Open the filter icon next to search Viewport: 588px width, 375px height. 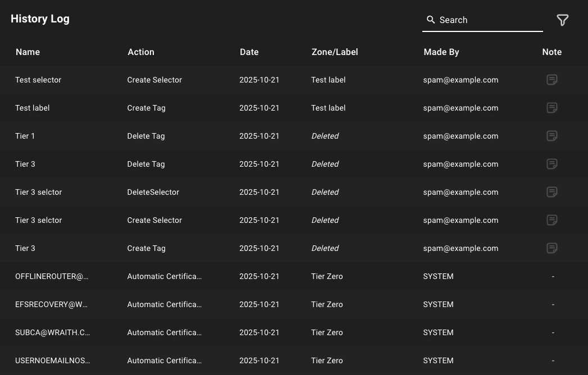pos(562,20)
